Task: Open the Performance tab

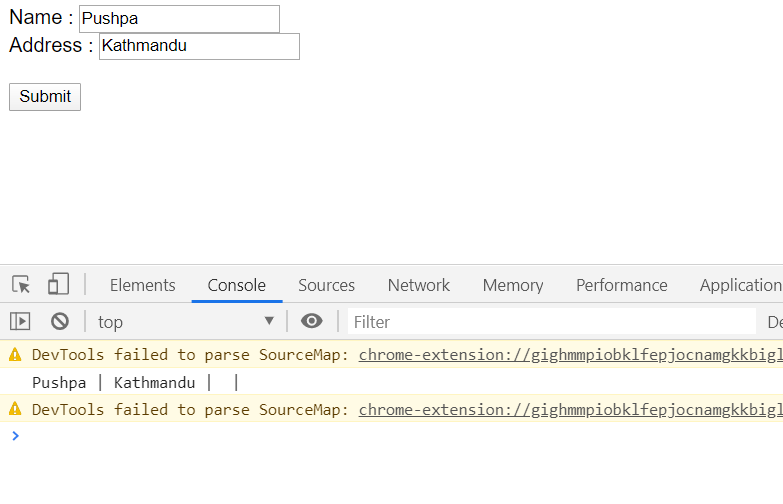Action: [x=622, y=285]
